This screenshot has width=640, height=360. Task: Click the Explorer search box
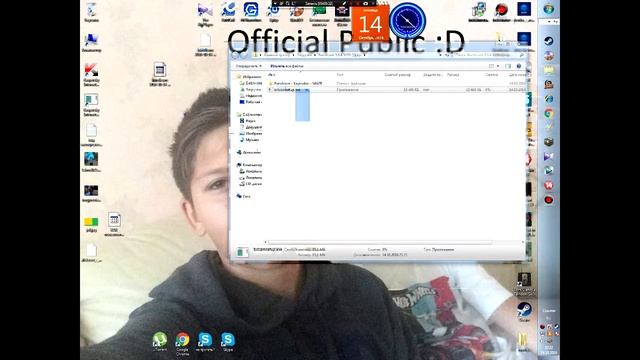(x=488, y=55)
